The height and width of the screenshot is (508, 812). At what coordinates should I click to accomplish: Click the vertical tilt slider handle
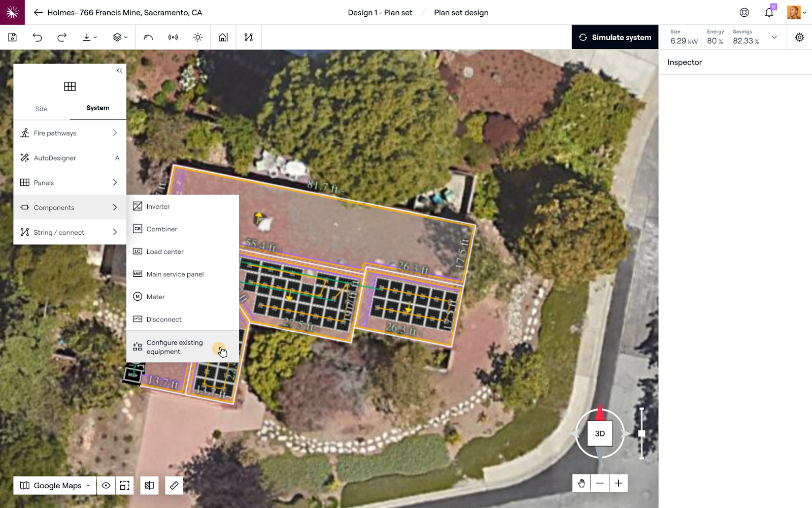point(641,433)
